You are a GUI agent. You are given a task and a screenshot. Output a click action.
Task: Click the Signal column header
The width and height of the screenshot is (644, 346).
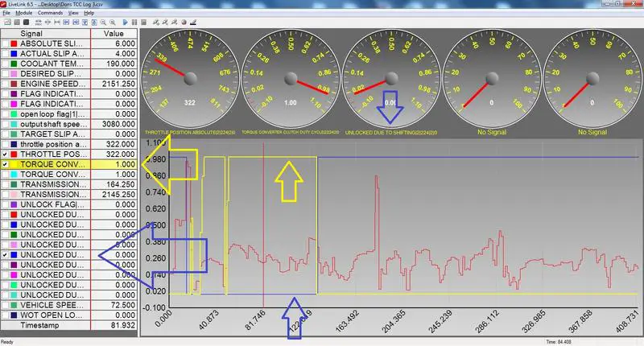coord(45,34)
